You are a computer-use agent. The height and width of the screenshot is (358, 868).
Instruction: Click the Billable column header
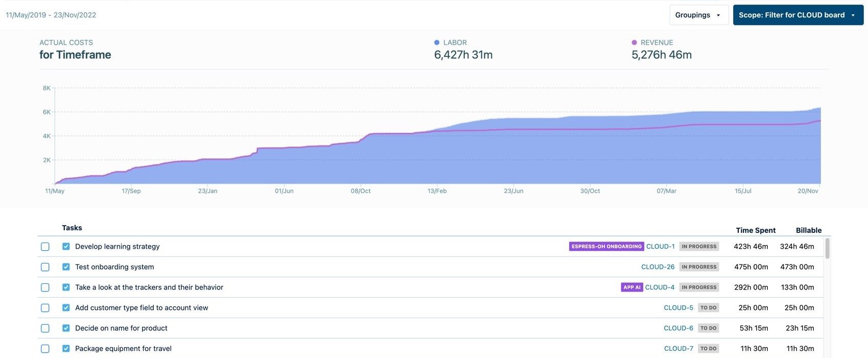[808, 230]
